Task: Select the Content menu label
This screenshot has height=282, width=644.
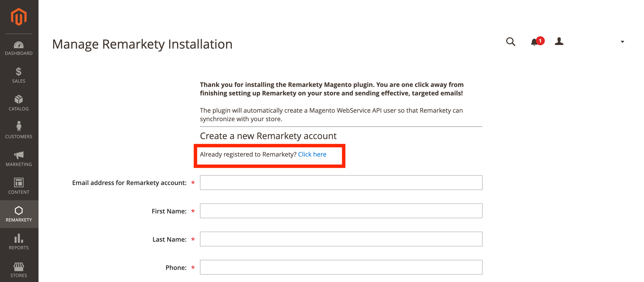Action: tap(19, 192)
